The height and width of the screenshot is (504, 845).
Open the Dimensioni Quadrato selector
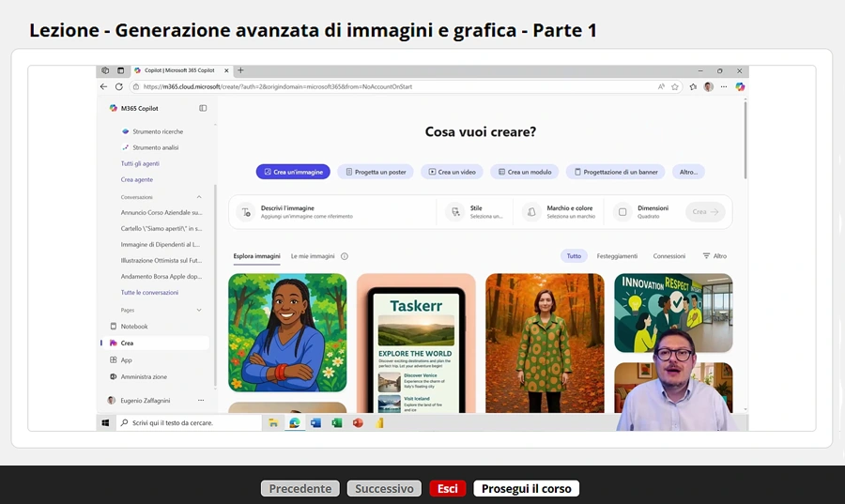pos(644,212)
